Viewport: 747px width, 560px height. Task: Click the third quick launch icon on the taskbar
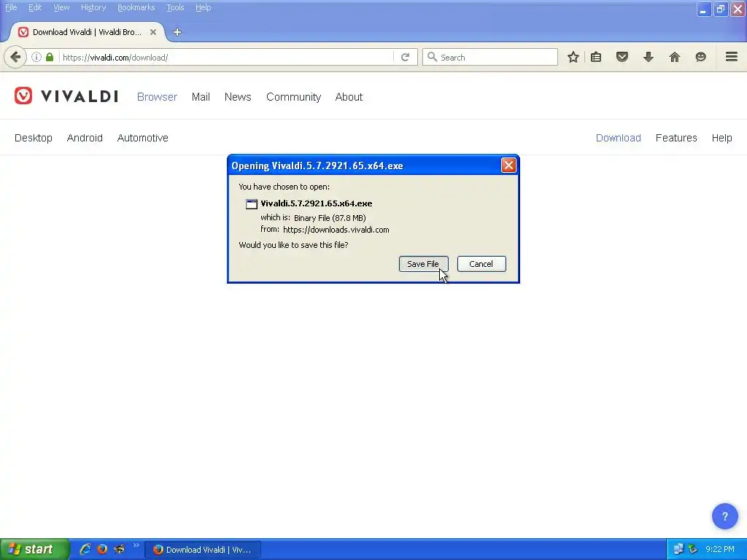pos(119,549)
